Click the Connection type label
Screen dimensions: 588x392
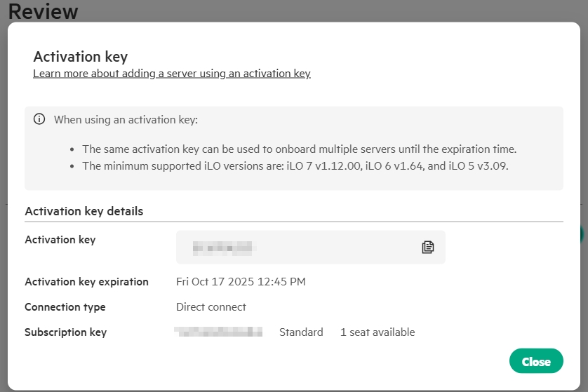65,307
